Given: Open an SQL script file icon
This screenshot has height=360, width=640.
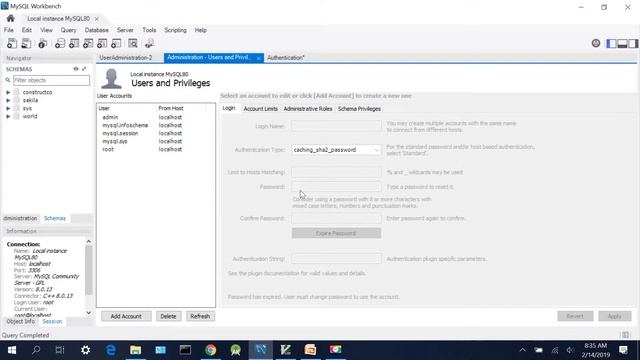Looking at the screenshot, I should (26, 43).
